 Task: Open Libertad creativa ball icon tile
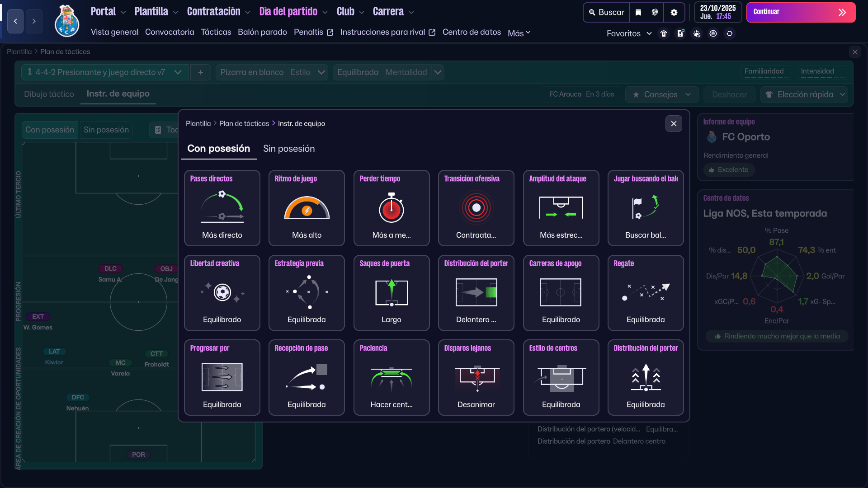(222, 292)
